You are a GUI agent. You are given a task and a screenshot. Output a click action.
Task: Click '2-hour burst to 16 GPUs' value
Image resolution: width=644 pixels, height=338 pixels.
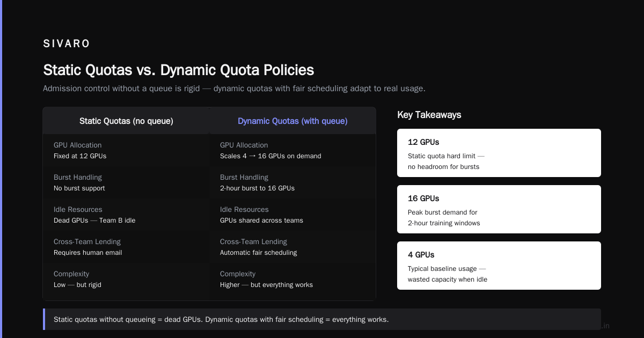(257, 188)
